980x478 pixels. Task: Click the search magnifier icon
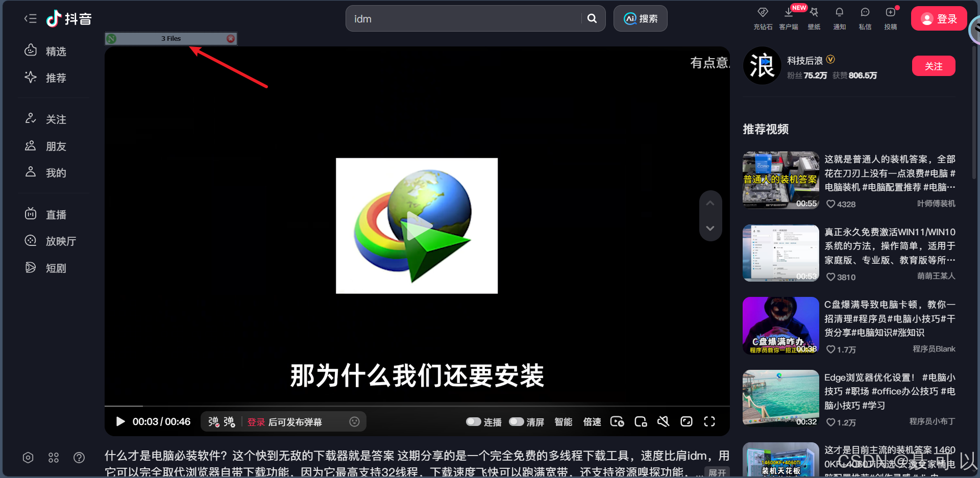tap(592, 18)
